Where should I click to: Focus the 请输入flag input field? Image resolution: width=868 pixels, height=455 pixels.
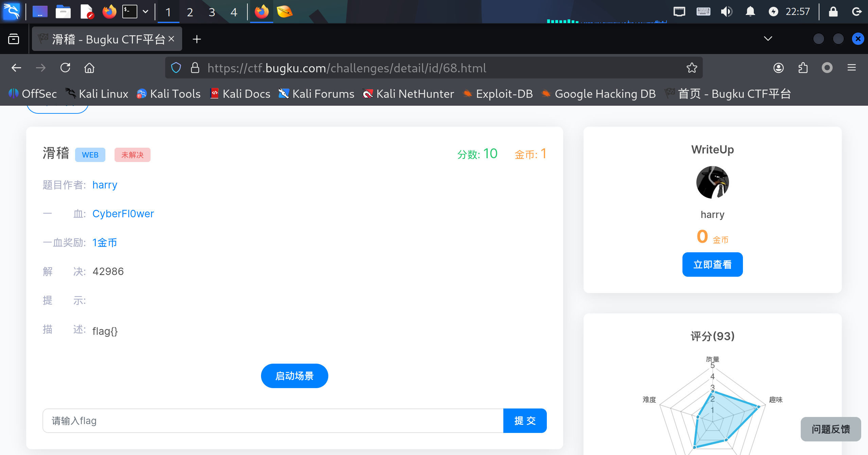click(273, 421)
